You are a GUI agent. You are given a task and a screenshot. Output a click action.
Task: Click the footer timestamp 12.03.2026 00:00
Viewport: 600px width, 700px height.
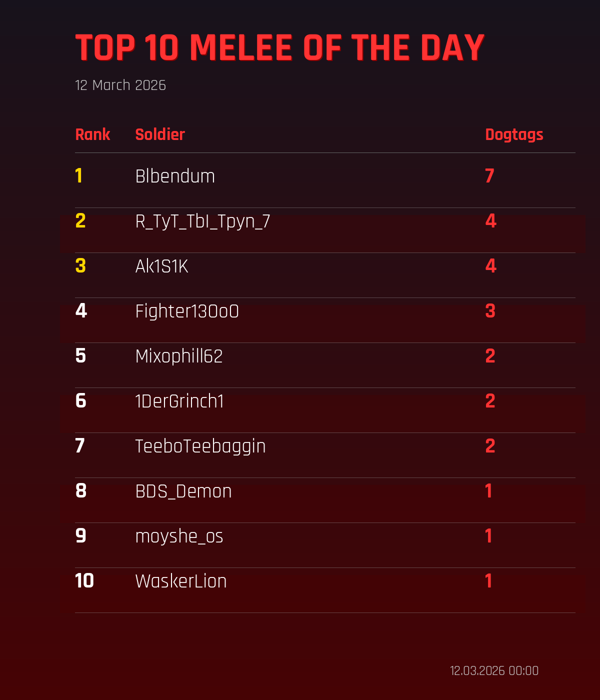tap(494, 671)
